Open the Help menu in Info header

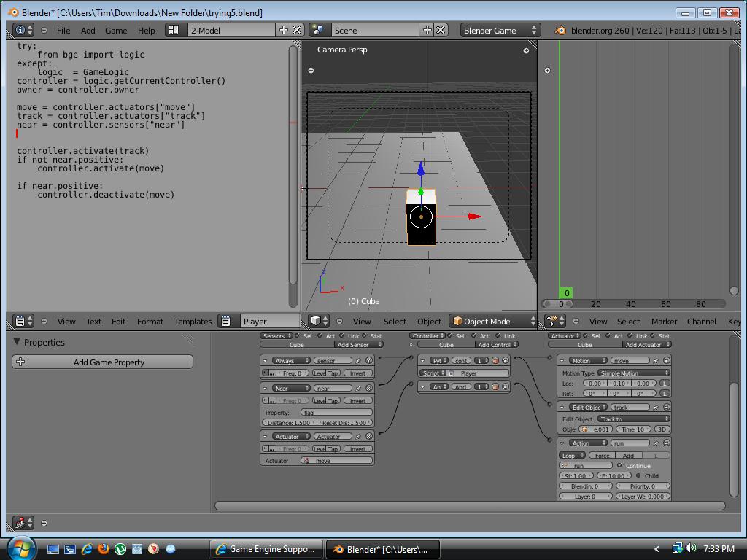[x=146, y=31]
